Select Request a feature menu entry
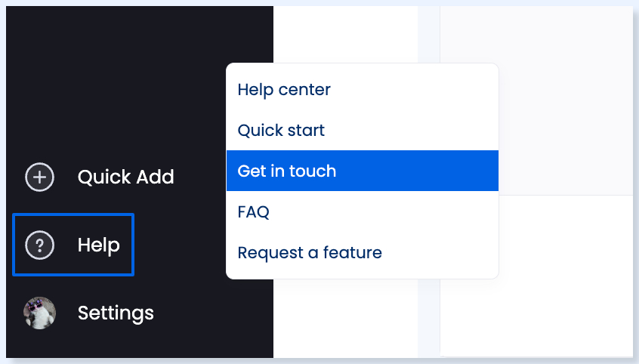The image size is (639, 364). coord(310,252)
